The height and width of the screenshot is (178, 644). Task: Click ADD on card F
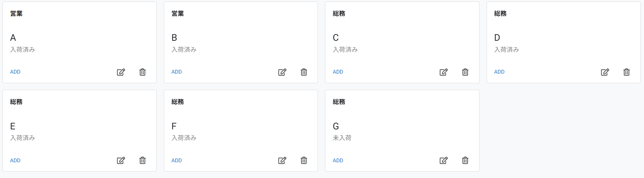click(x=177, y=160)
